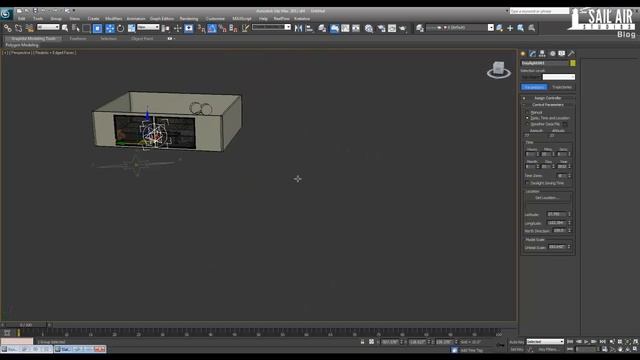
Task: Open the reference coordinate system dropdown
Action: coord(148,27)
